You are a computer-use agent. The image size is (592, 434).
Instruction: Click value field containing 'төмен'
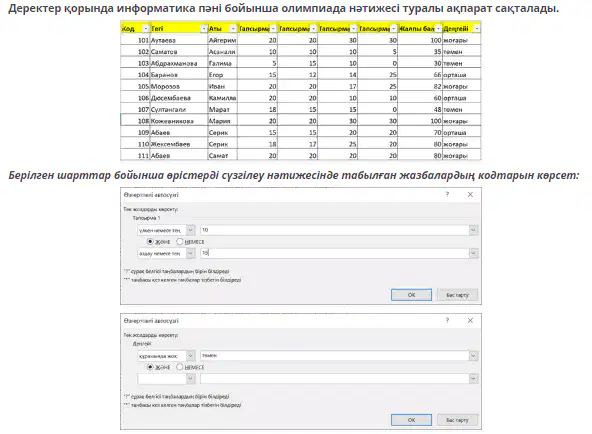[x=335, y=356]
